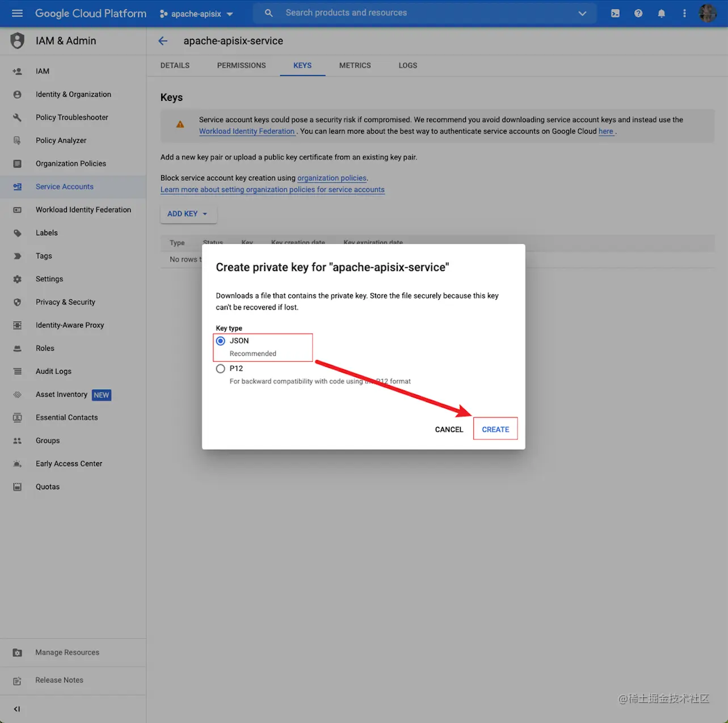Click the CREATE button in dialog

click(x=495, y=429)
